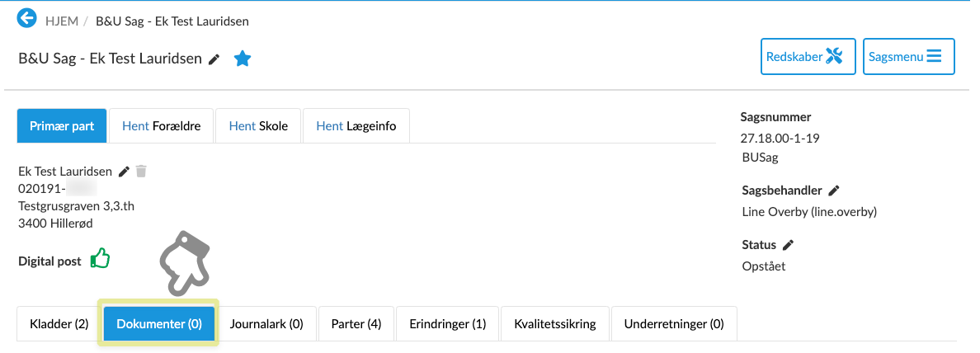The image size is (980, 353).
Task: Edit Ek Test Lauridsen party pencil
Action: [x=125, y=172]
